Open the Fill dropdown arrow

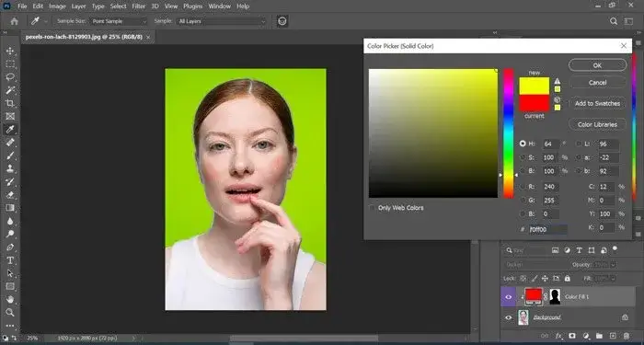click(614, 278)
